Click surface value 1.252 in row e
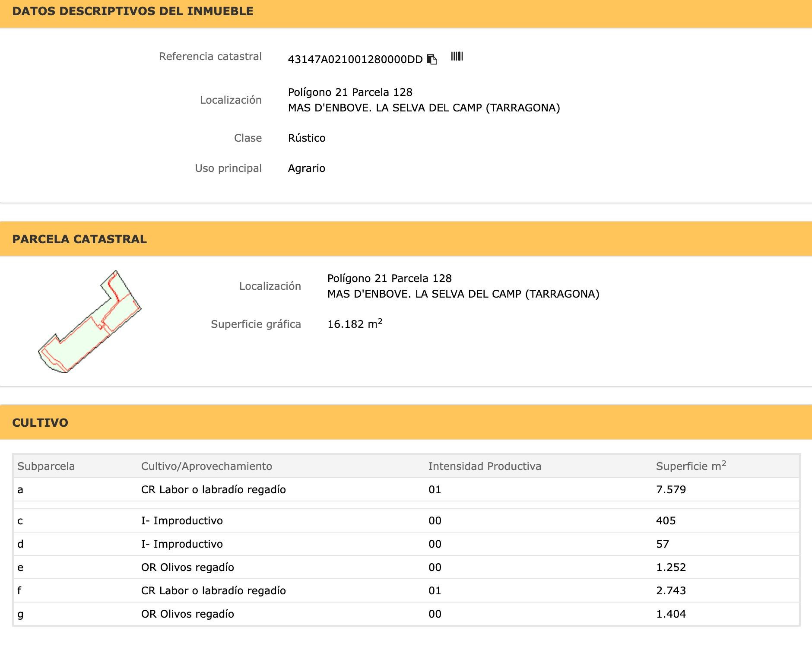 point(671,568)
